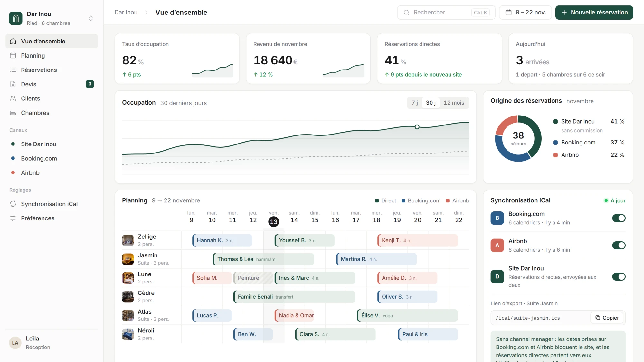Expand the Dar Inou property switcher chevron
The height and width of the screenshot is (362, 644).
click(91, 18)
